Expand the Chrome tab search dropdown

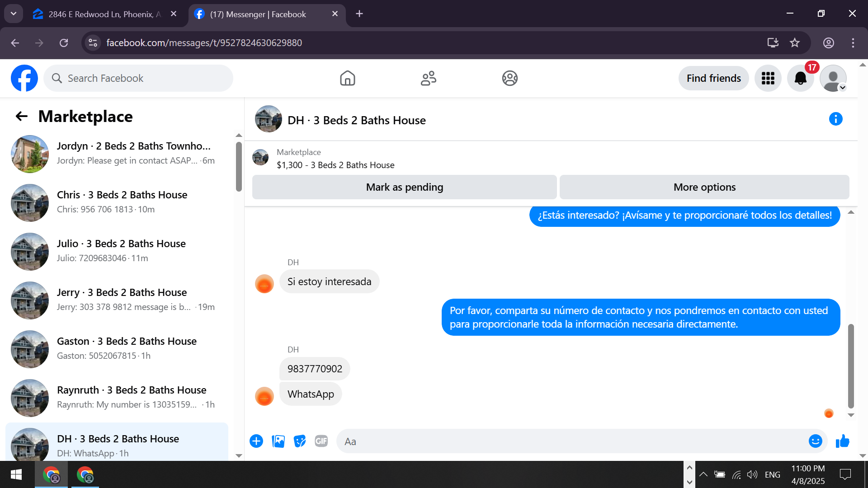click(14, 14)
